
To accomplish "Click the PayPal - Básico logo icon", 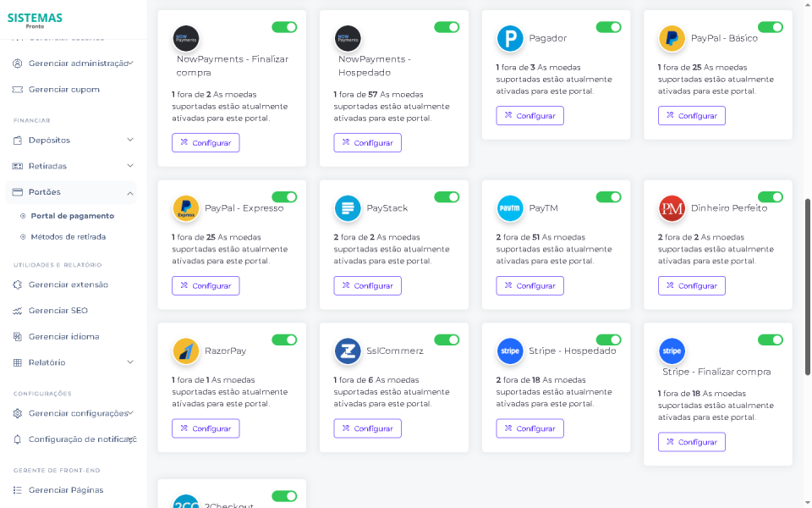I will [x=672, y=39].
